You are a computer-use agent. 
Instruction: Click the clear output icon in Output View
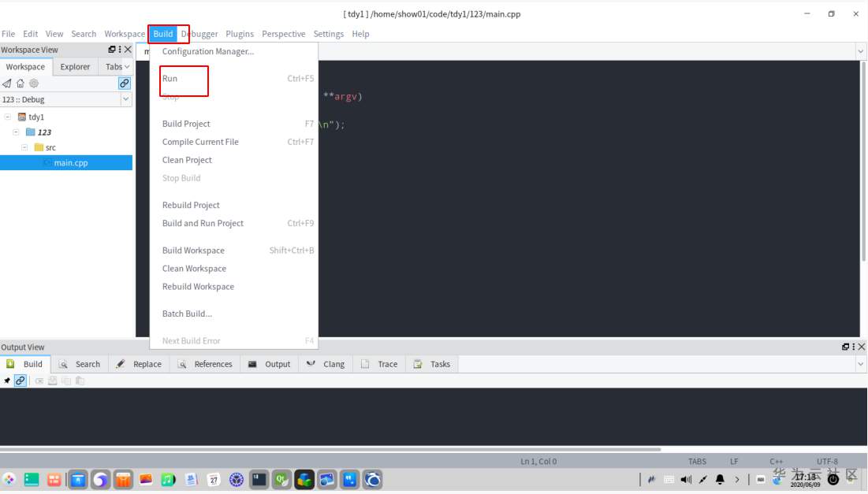coord(39,381)
